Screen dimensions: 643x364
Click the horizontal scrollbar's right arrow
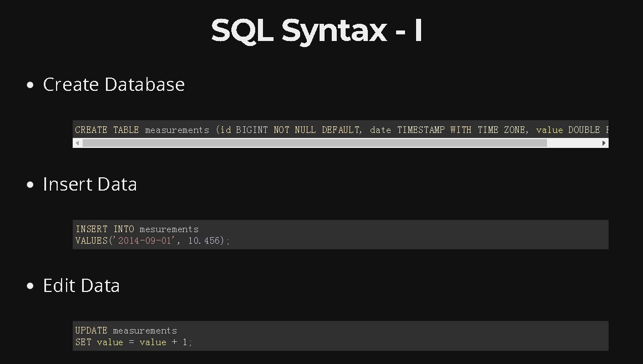point(604,143)
